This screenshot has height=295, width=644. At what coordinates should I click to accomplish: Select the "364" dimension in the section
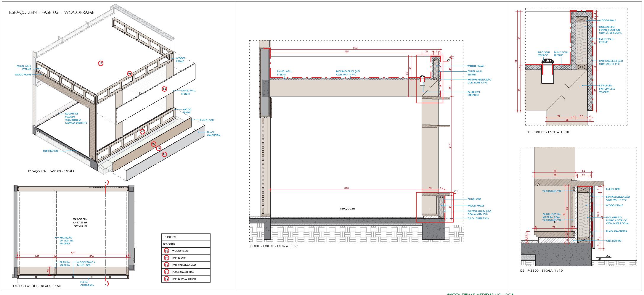pos(356,48)
